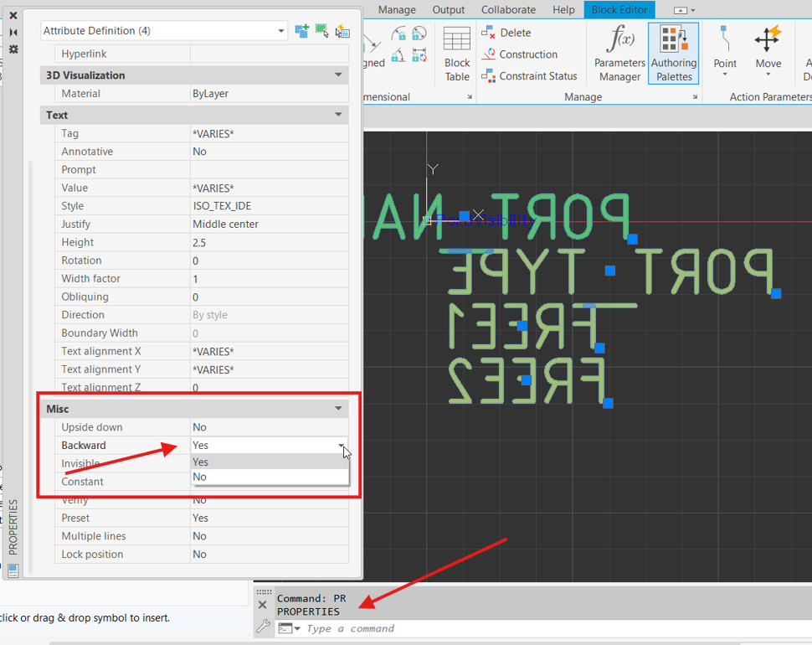Screen dimensions: 812x645
Task: Collapse the Misc properties section
Action: [338, 409]
